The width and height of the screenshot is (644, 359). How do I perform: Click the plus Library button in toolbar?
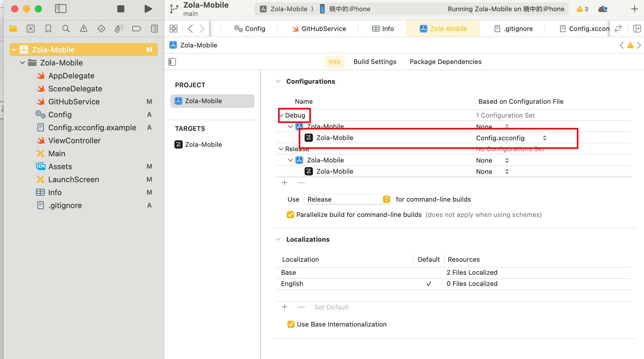point(635,9)
